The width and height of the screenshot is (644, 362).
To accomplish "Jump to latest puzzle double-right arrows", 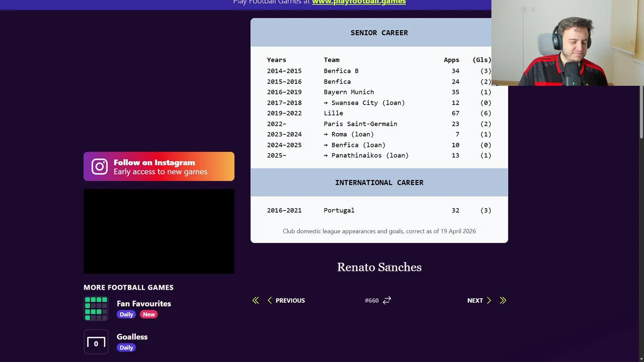I will coord(503,300).
